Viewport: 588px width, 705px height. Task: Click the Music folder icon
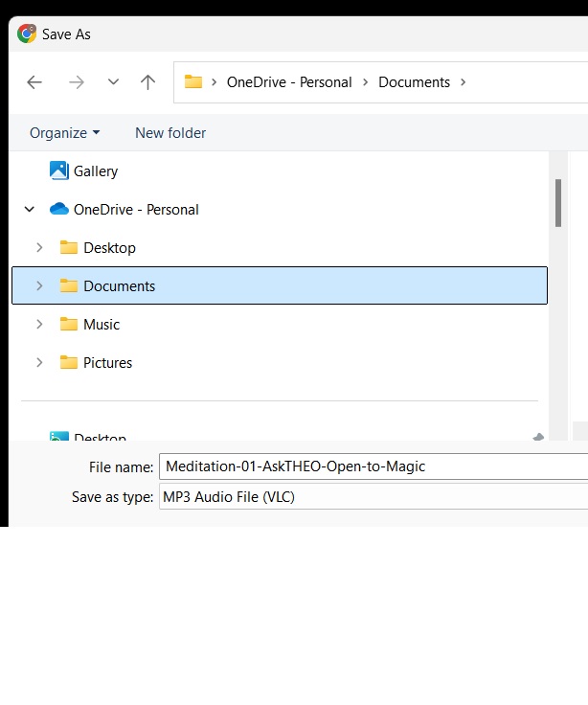[x=69, y=325]
